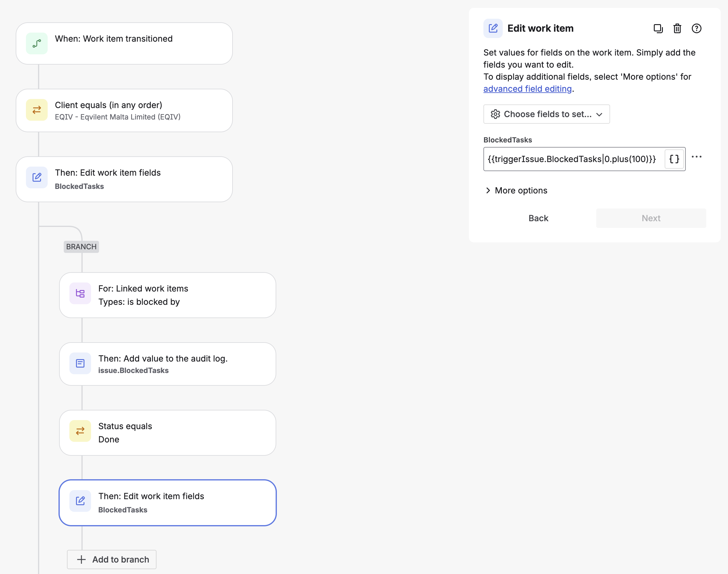Screen dimensions: 728x574
Task: Select the When: Work item transitioned card
Action: click(124, 43)
